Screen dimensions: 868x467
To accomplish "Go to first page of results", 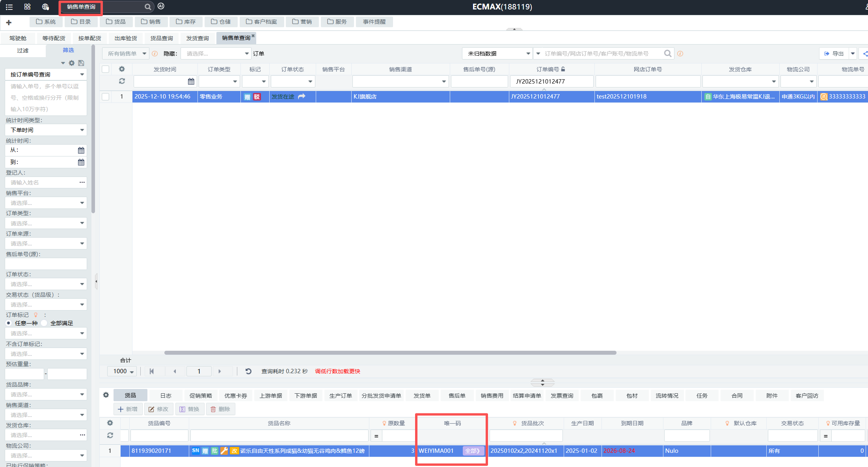I will pos(152,371).
